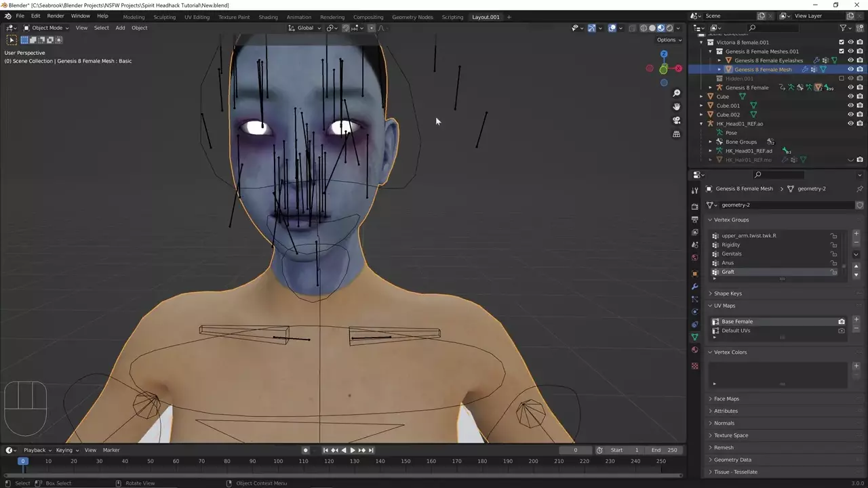The image size is (868, 488).
Task: Uncheck Victoria 8 female.001 collection checkbox
Action: pos(842,42)
